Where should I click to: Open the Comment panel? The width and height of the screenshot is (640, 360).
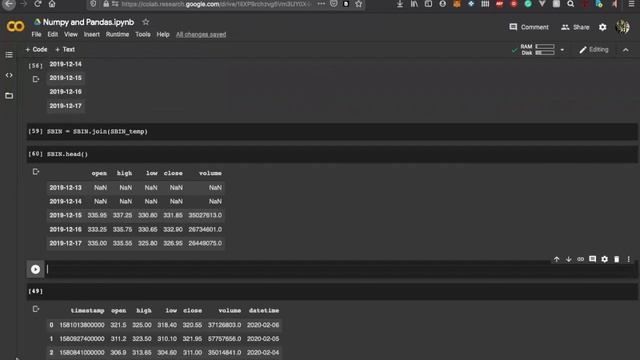pos(529,27)
